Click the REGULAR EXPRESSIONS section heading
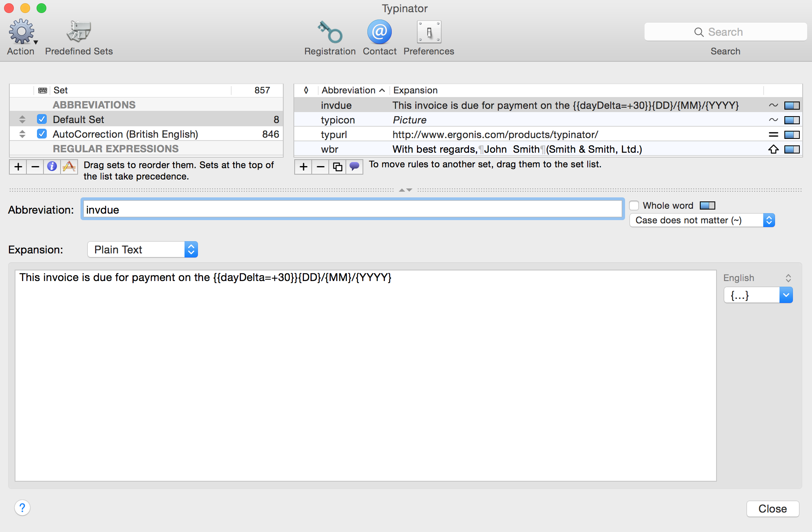The width and height of the screenshot is (812, 532). pyautogui.click(x=115, y=149)
